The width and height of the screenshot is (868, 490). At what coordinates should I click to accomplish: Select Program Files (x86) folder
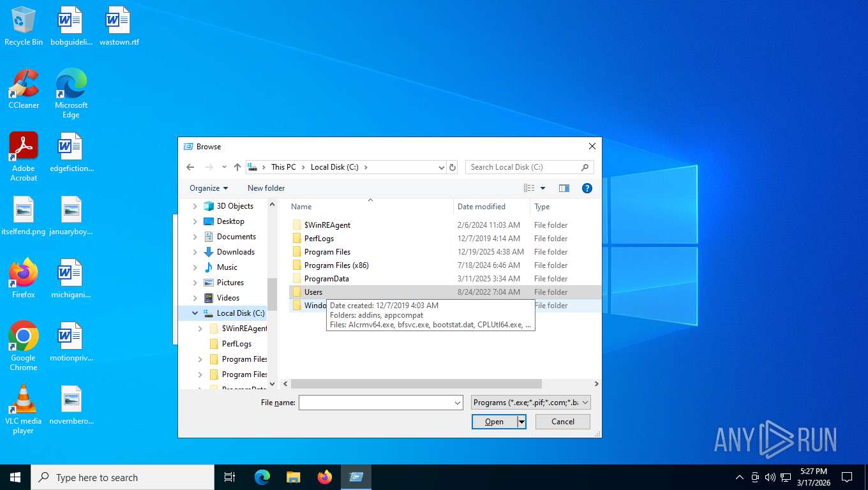[x=445, y=265]
